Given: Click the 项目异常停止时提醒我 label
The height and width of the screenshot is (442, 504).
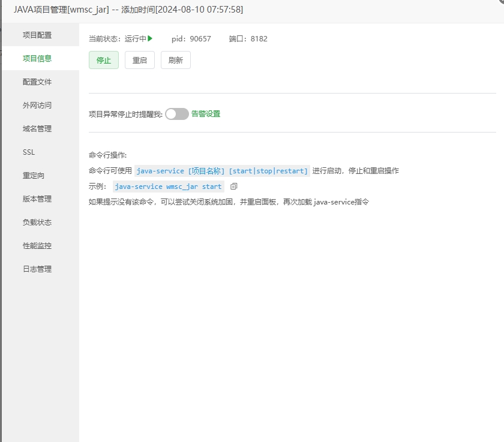Looking at the screenshot, I should pos(125,115).
